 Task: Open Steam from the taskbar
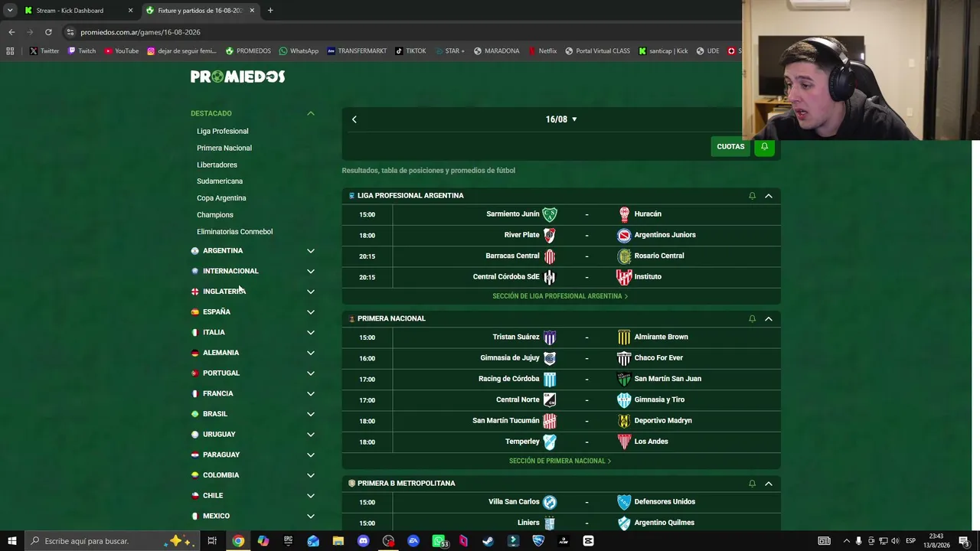click(488, 541)
